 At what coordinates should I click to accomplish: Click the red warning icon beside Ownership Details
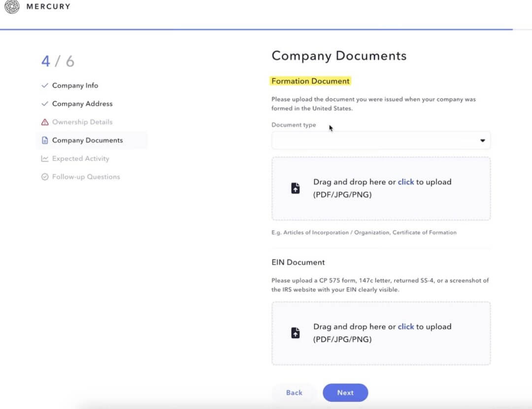pos(44,122)
